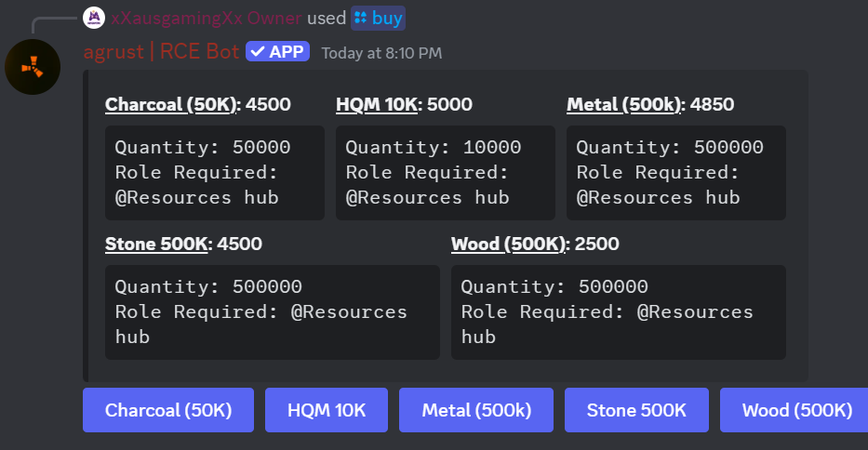868x450 pixels.
Task: Click the buy slash command icon
Action: pos(361,18)
